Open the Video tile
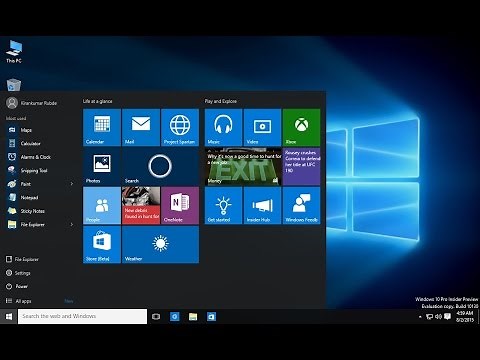 point(262,127)
